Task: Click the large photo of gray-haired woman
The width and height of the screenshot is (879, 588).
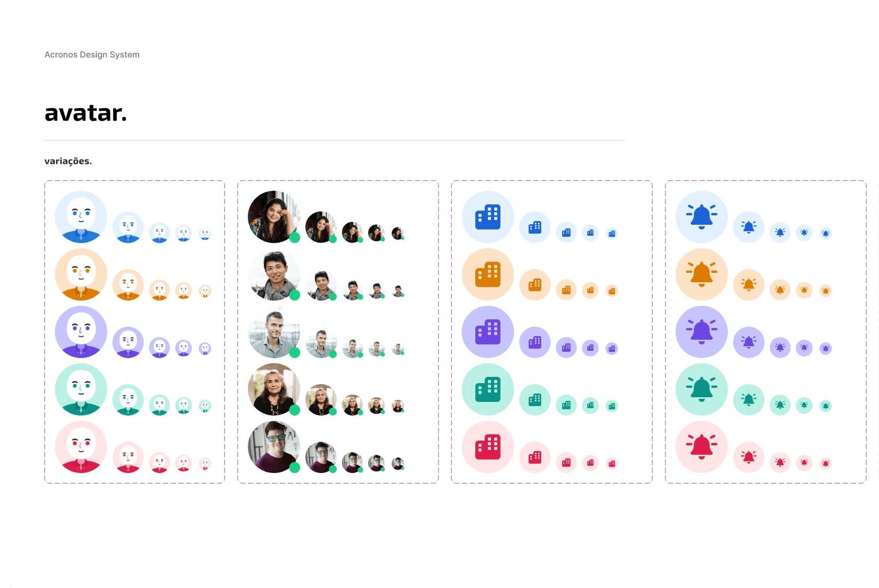Action: tap(274, 389)
